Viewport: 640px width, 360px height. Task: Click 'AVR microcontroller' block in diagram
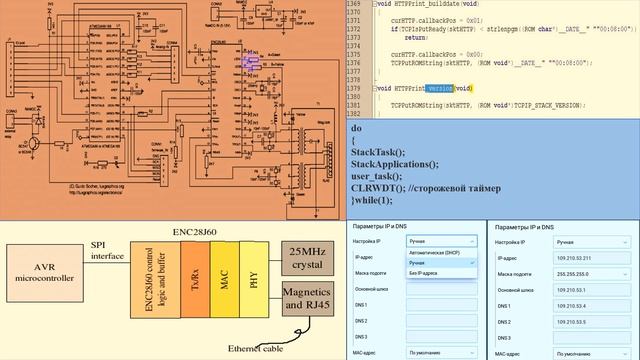[x=45, y=273]
